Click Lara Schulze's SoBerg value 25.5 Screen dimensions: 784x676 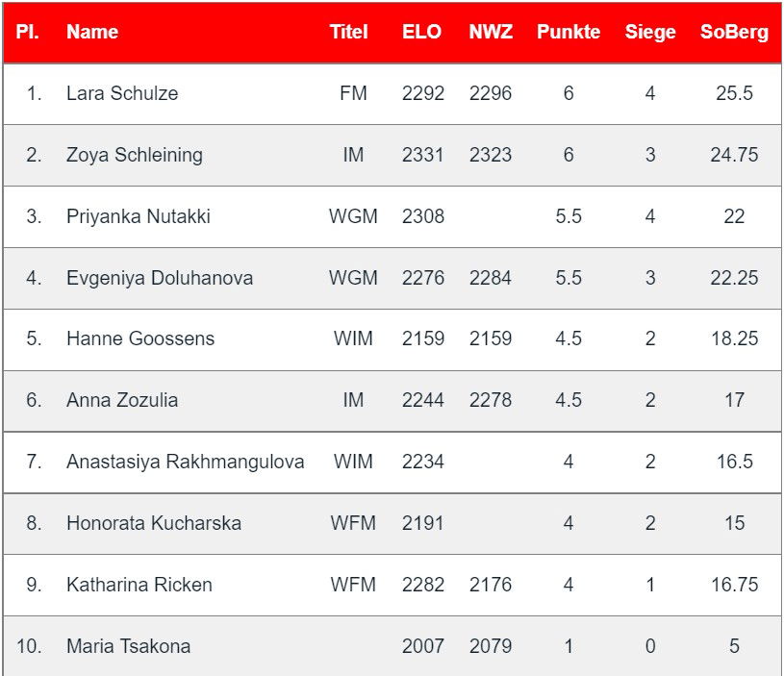tap(734, 93)
